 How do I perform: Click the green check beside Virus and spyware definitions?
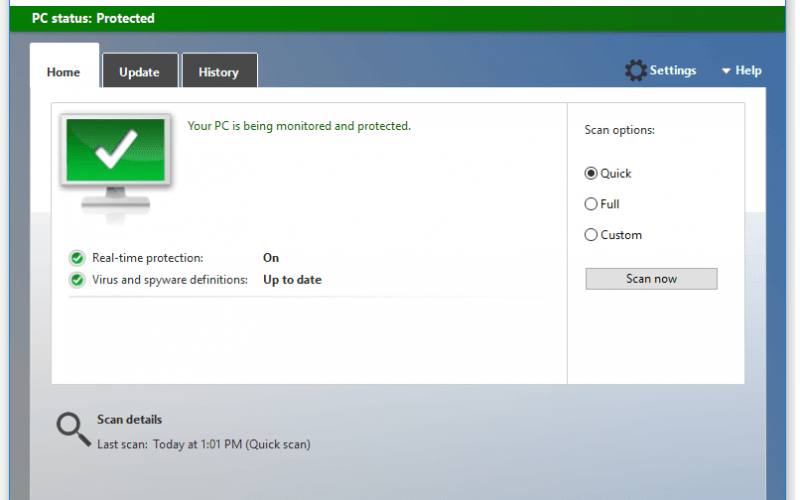(x=78, y=280)
